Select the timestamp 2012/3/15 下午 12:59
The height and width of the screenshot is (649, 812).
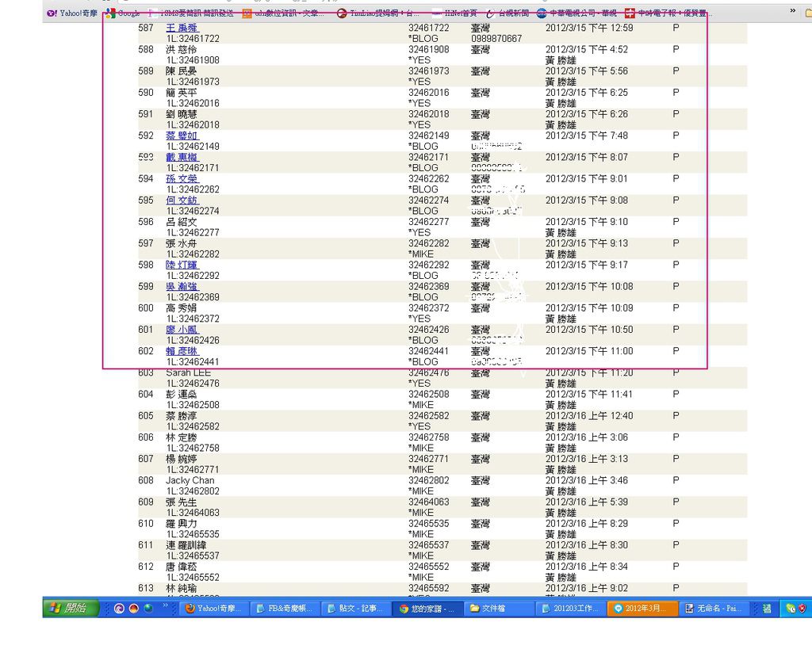click(589, 28)
